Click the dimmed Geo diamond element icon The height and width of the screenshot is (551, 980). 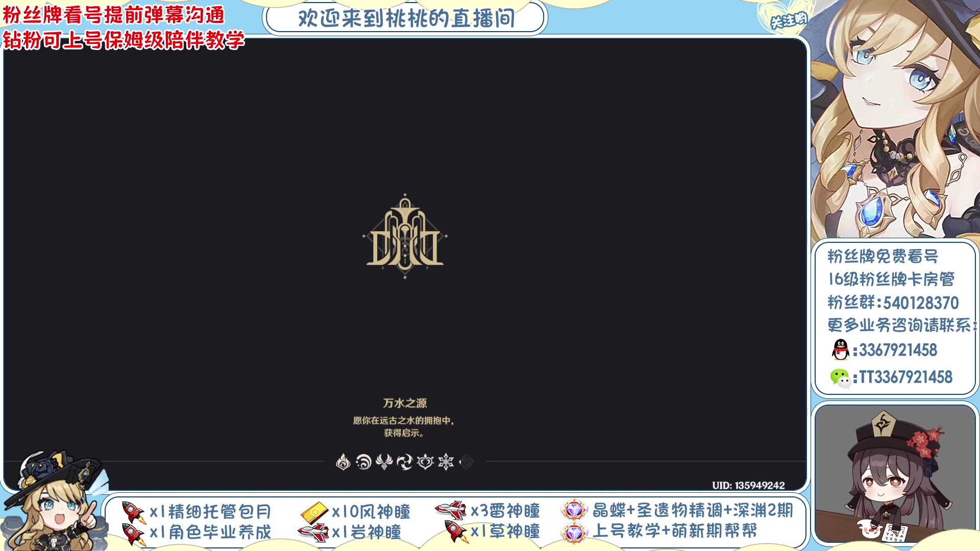pos(466,462)
